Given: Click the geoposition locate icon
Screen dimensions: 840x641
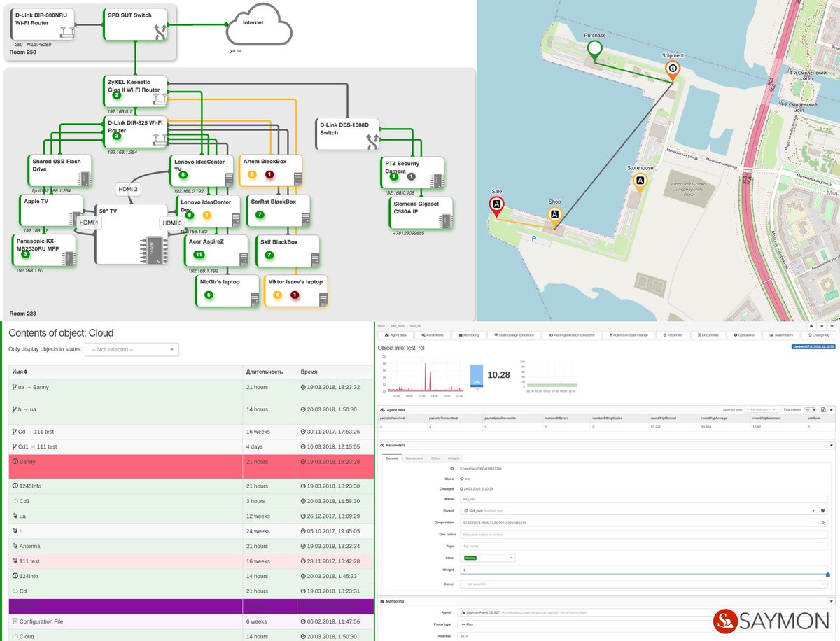Looking at the screenshot, I should point(823,522).
